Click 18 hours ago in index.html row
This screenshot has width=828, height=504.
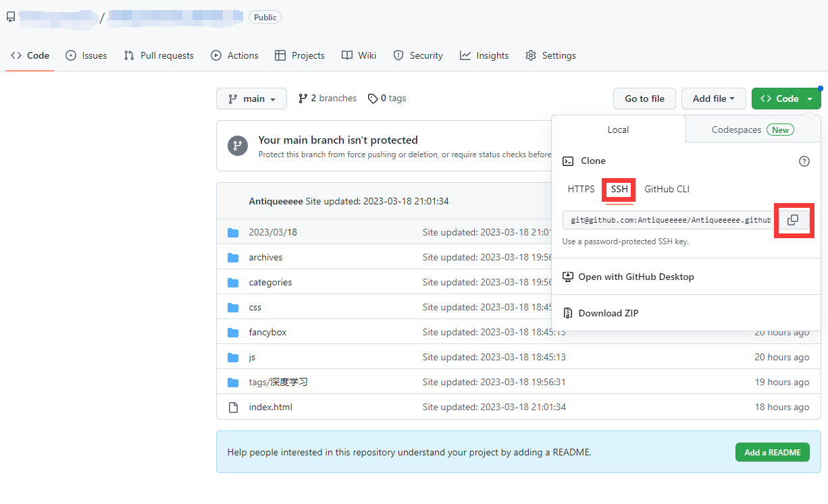pyautogui.click(x=781, y=408)
